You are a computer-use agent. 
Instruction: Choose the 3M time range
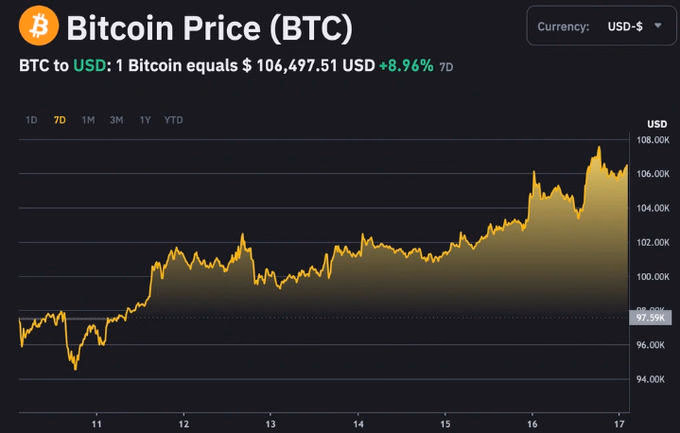click(x=116, y=120)
